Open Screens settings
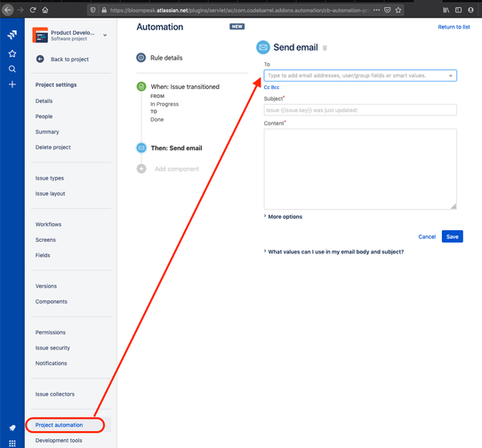The width and height of the screenshot is (482, 448). pyautogui.click(x=45, y=240)
